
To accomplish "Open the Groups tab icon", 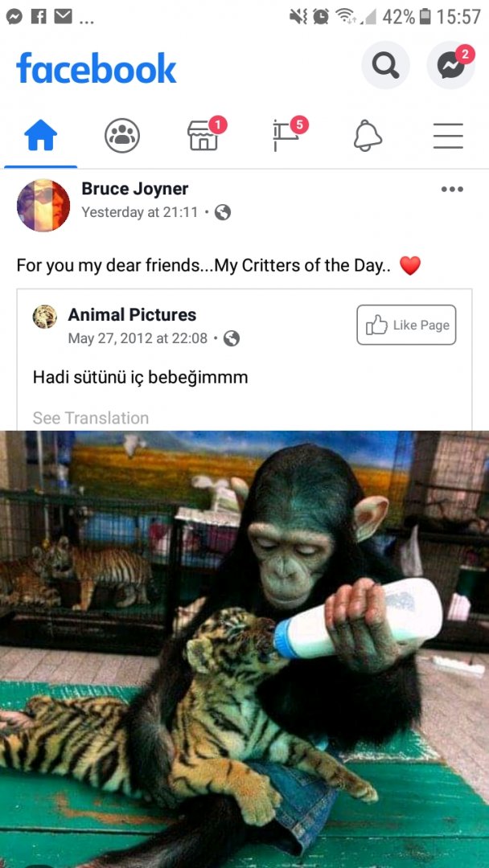I will click(121, 136).
